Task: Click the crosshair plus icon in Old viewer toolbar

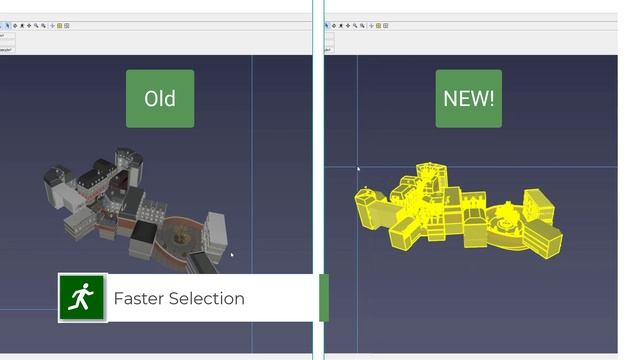Action: coord(52,26)
